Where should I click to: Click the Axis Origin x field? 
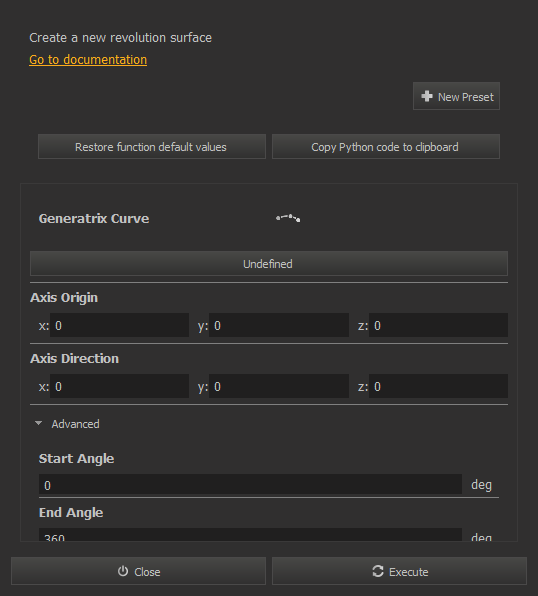click(x=119, y=325)
